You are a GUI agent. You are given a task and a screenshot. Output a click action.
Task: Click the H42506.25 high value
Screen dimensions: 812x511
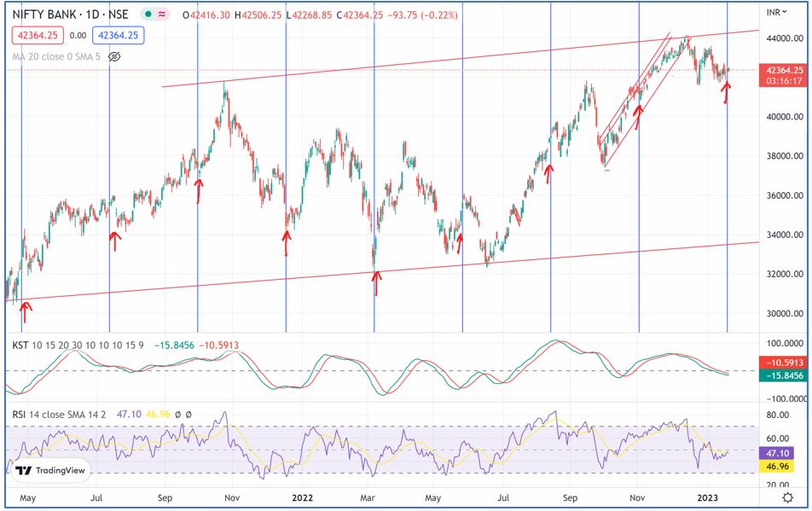pos(258,15)
